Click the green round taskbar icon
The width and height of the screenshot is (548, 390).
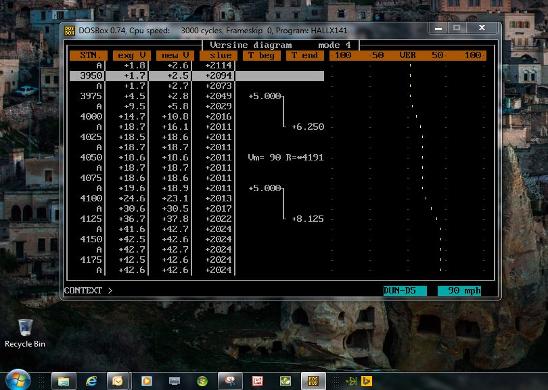tap(202, 381)
